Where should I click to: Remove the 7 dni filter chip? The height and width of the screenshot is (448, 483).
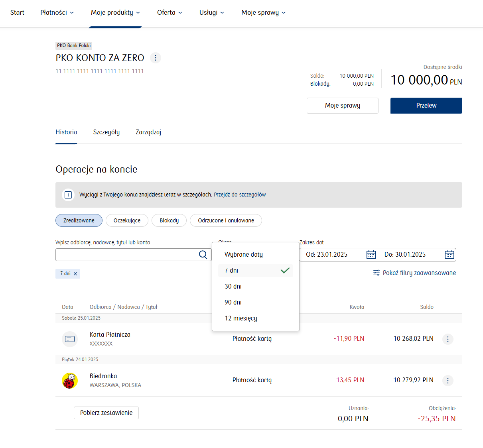point(75,274)
